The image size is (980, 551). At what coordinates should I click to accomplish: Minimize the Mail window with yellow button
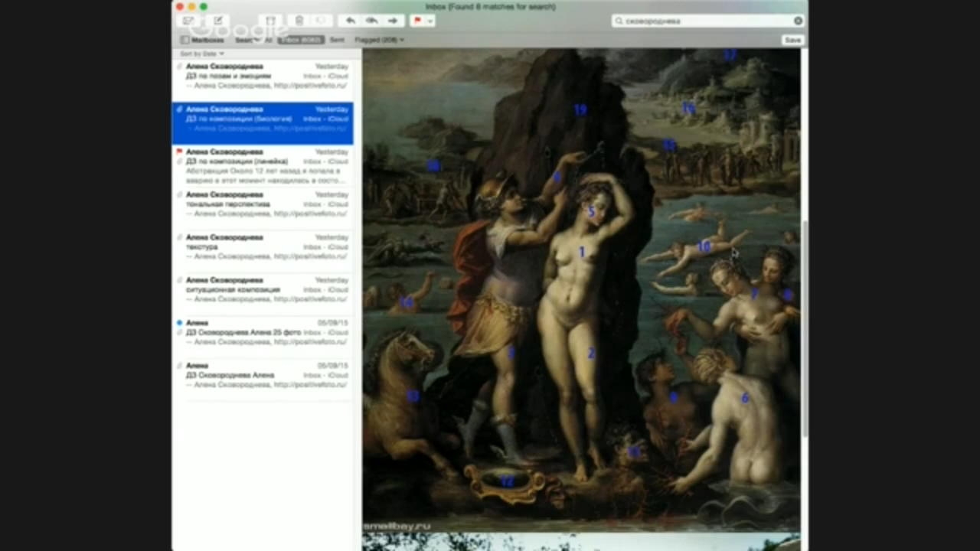[191, 6]
